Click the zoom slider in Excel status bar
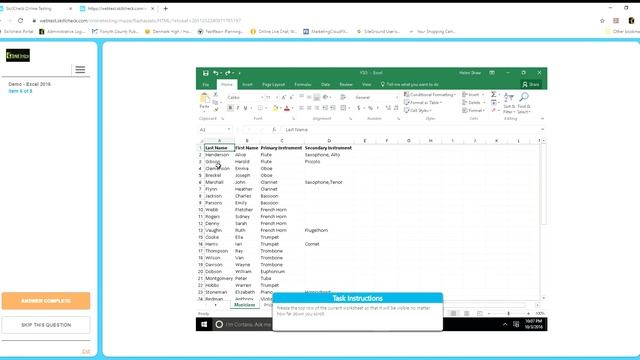Viewport: 640px width, 360px height. pos(509,313)
